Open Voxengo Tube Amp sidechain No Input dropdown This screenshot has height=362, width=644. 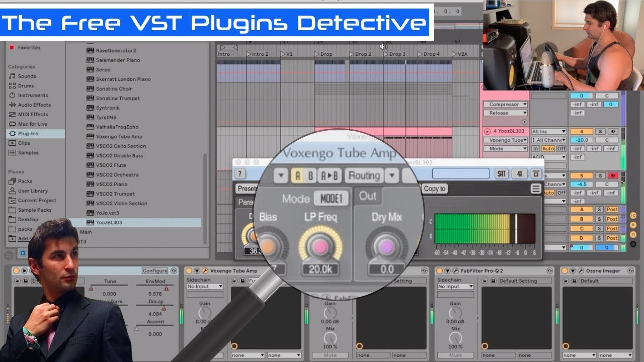(205, 287)
